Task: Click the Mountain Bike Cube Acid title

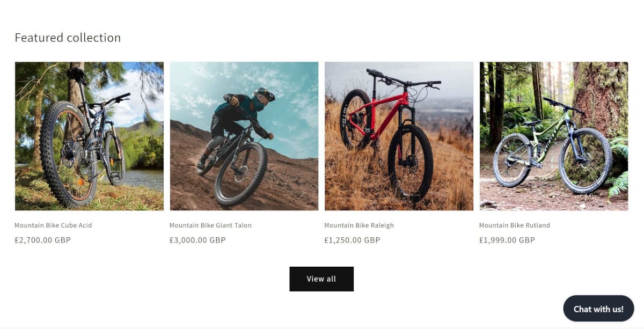Action: [53, 225]
